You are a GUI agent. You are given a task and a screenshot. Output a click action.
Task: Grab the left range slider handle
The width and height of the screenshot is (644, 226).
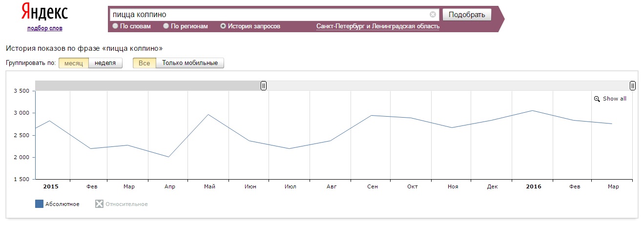pyautogui.click(x=264, y=86)
